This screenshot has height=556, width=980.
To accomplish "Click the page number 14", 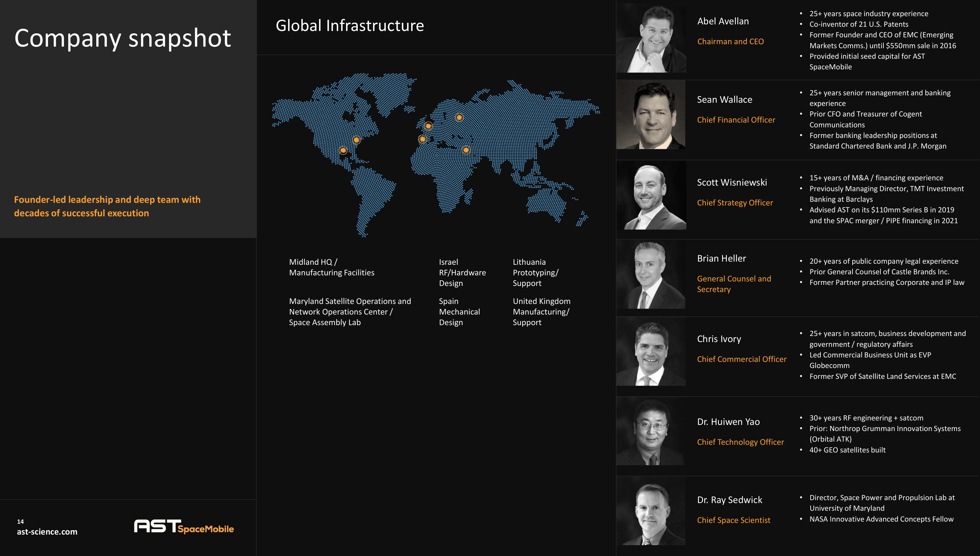I will (x=20, y=522).
